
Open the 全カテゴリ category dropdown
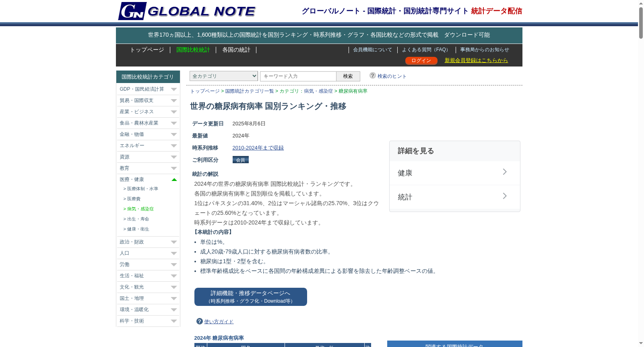[x=224, y=76]
